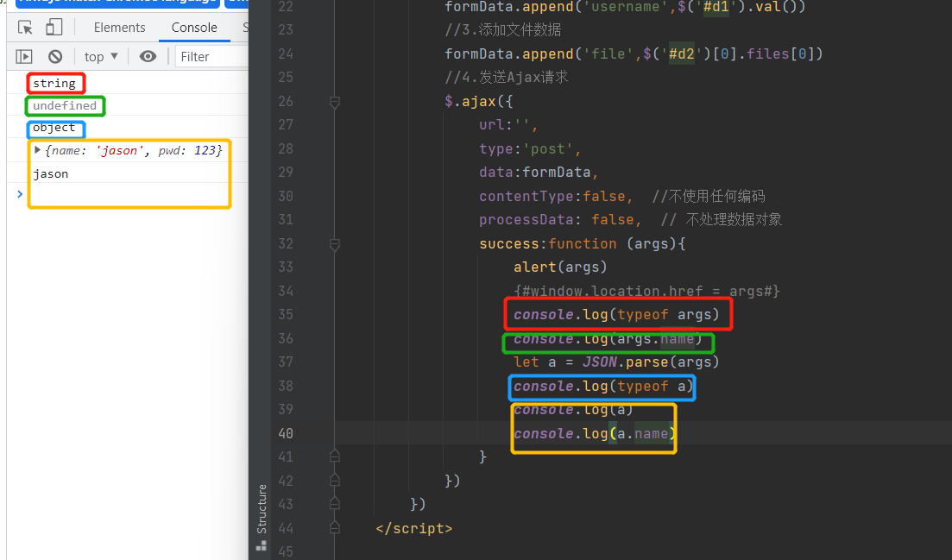Click '$.ajax({' on line 26
Image resolution: width=952 pixels, height=560 pixels.
(x=478, y=101)
